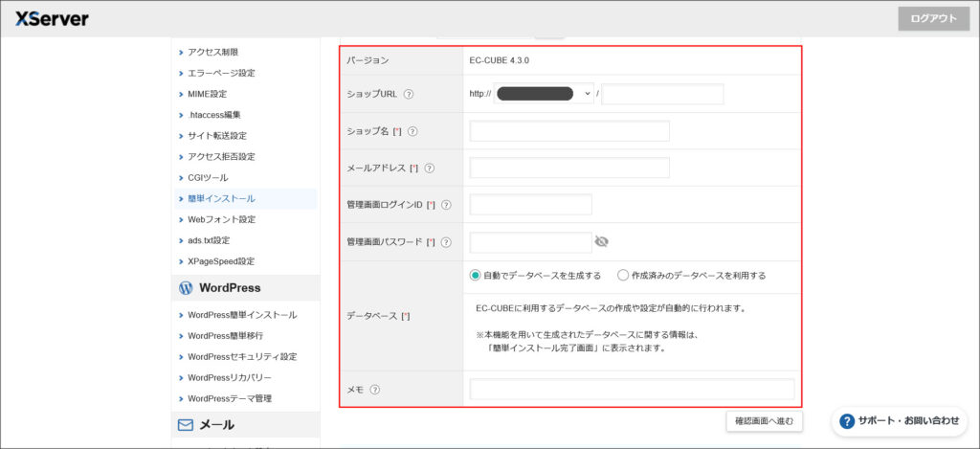Screen dimensions: 980x449
Task: Select 作成済みのデータベースを利用する radio button
Action: pos(623,275)
